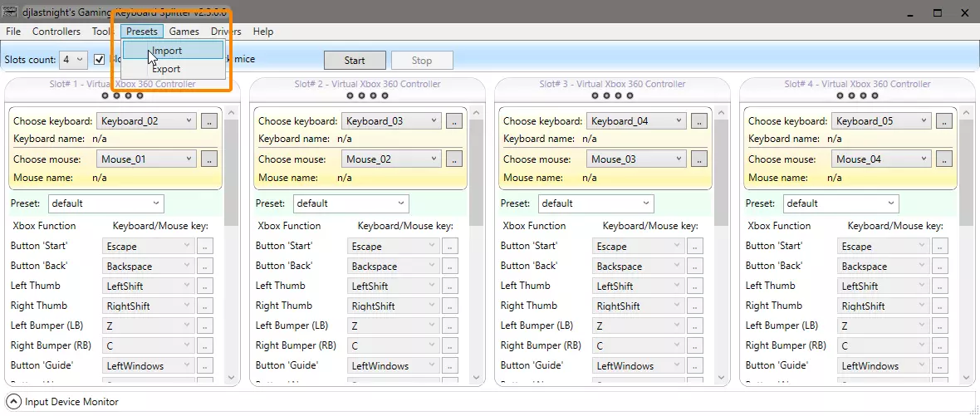The height and width of the screenshot is (416, 980).
Task: Open Slot 1 Escape key dropdown
Action: click(148, 246)
